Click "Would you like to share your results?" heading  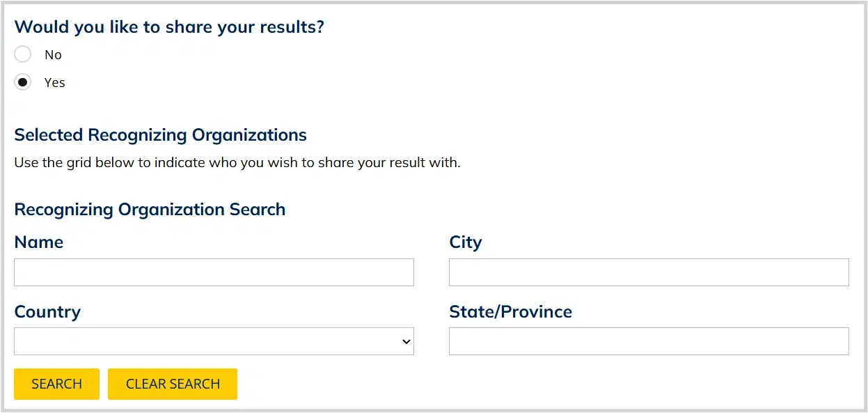tap(169, 27)
